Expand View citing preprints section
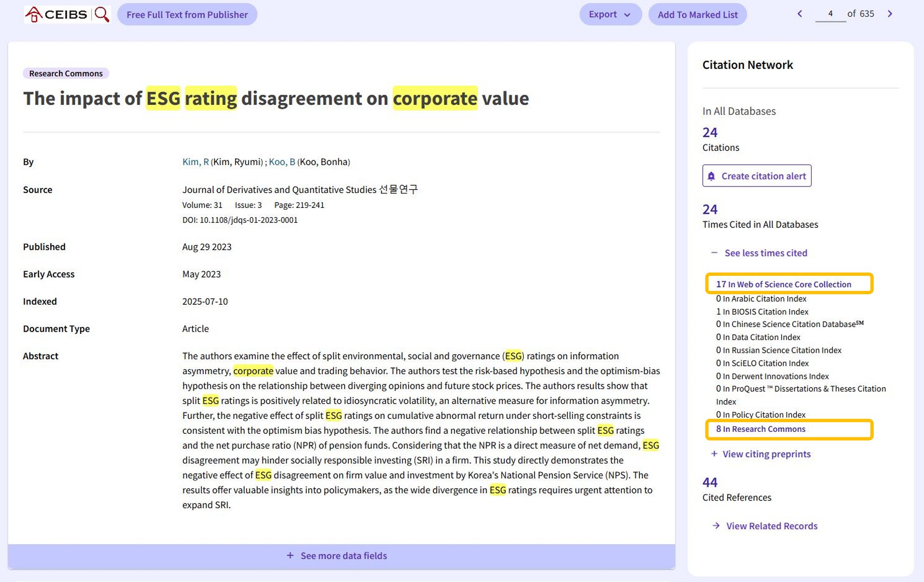 pyautogui.click(x=766, y=454)
